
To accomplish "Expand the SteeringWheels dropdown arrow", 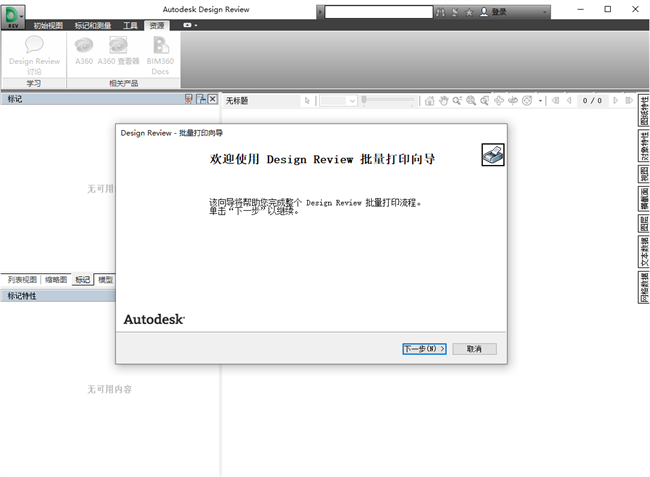I will [x=540, y=101].
